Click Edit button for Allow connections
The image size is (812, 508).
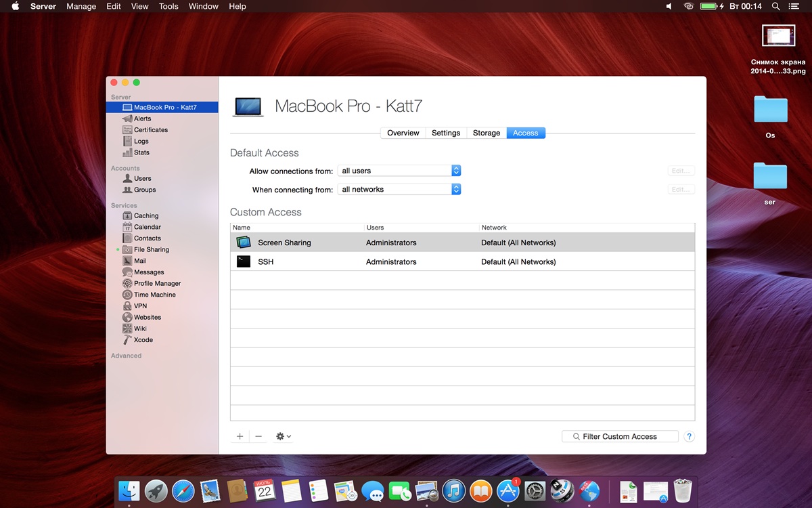(x=681, y=171)
